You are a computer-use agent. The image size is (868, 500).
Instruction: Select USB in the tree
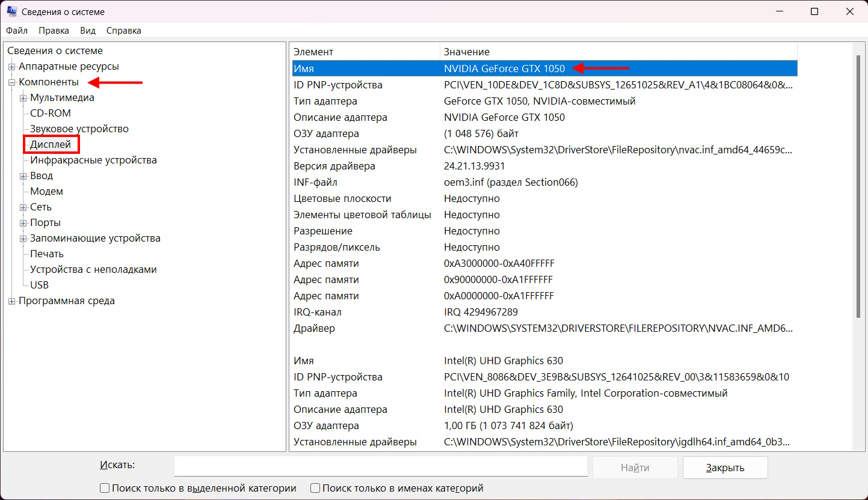coord(40,285)
